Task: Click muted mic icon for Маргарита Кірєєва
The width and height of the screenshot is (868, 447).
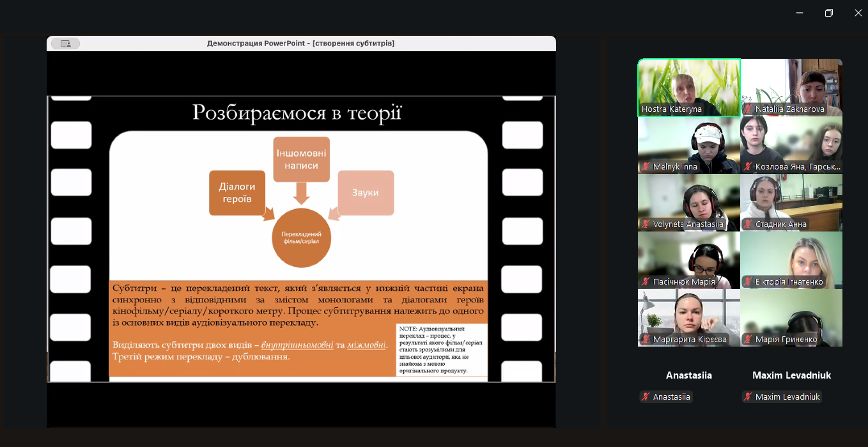Action: 646,340
